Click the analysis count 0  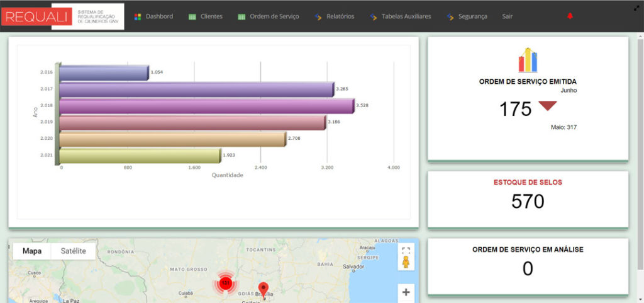(x=528, y=269)
